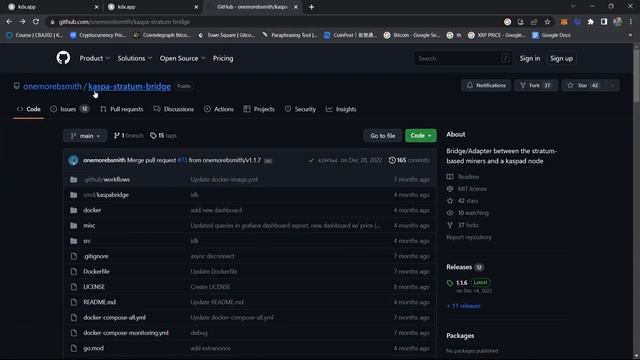Open the MIT license link
Viewport: 640px width, 360px height.
tap(472, 189)
